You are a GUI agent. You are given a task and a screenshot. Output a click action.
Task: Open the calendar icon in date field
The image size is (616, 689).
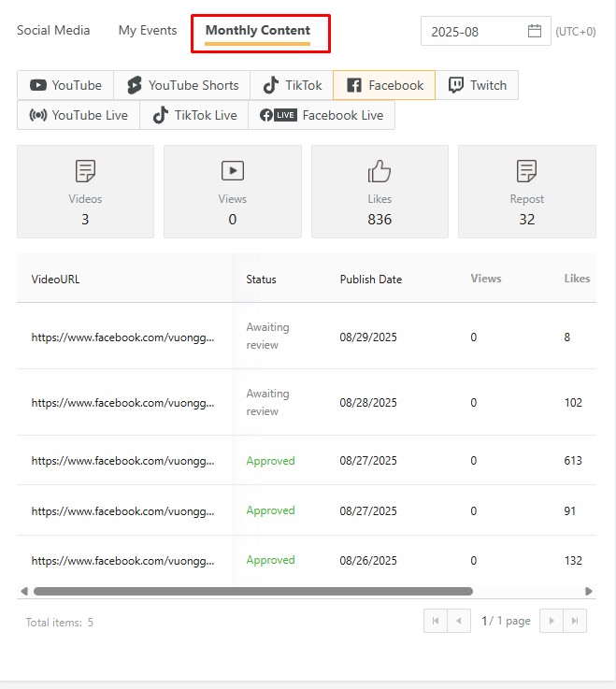pyautogui.click(x=535, y=31)
